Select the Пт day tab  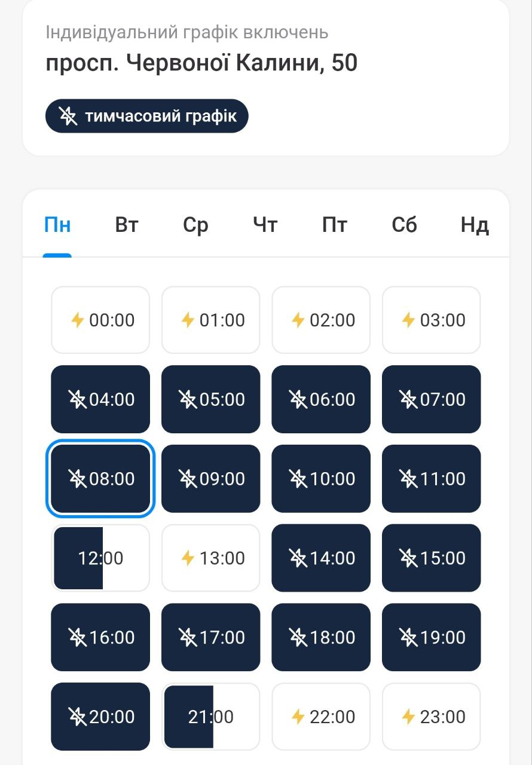point(335,225)
